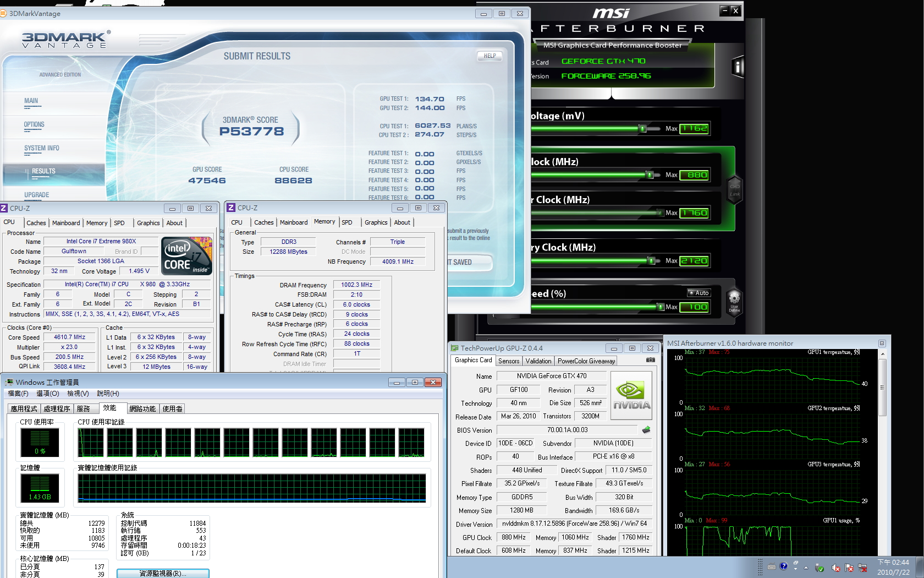This screenshot has height=578, width=924.
Task: Click the on-screen keyboard tray icon
Action: (x=772, y=567)
